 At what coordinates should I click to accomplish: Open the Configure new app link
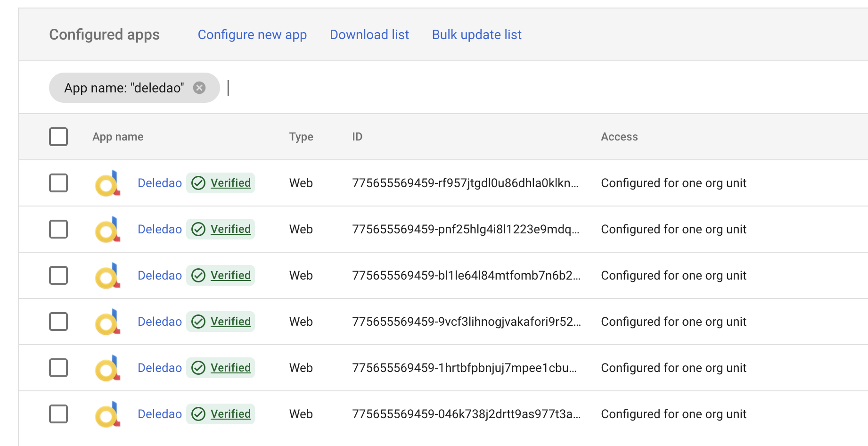coord(252,35)
